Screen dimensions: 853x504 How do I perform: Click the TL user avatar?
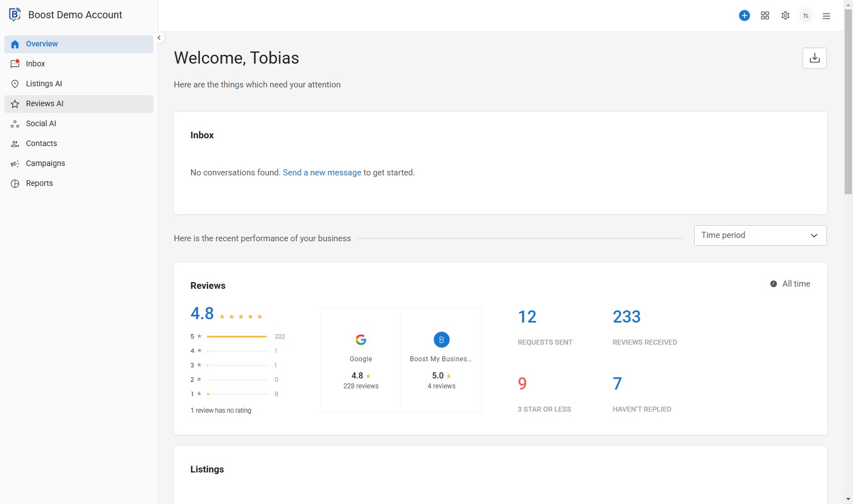[x=806, y=15]
